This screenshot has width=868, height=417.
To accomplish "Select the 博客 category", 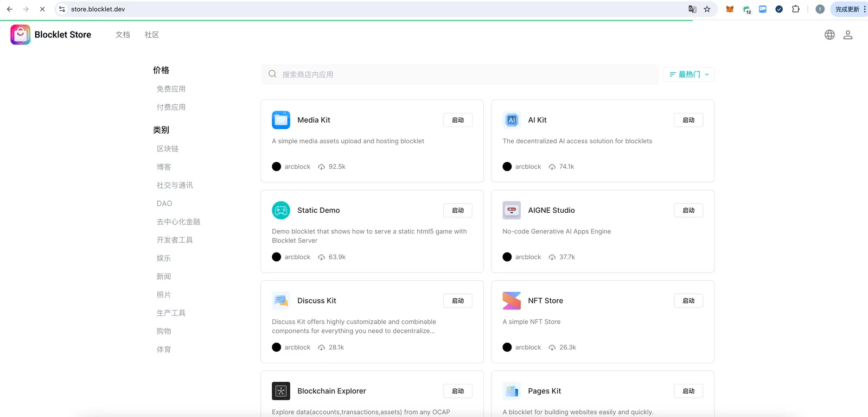I will 164,167.
